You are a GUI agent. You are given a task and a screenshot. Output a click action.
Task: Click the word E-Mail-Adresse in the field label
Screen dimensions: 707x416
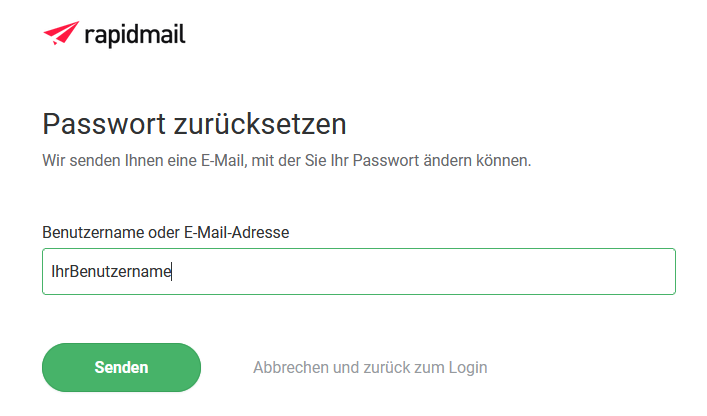coord(237,233)
